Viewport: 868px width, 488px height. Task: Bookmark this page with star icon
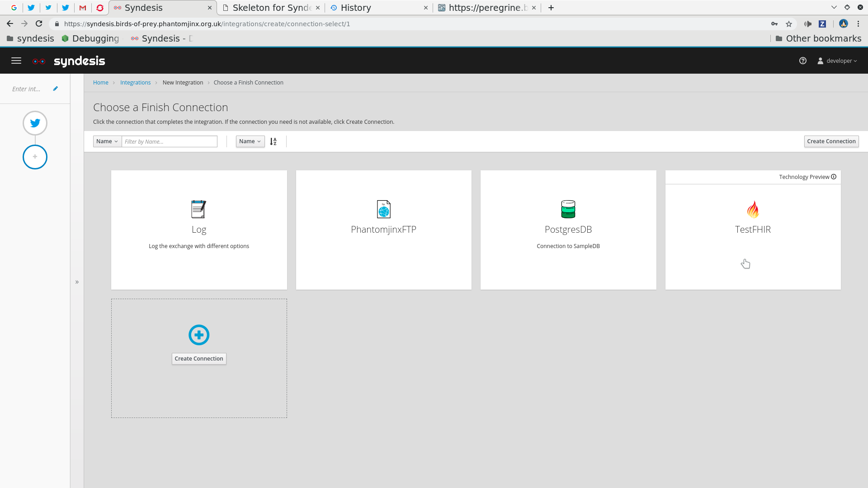tap(789, 24)
